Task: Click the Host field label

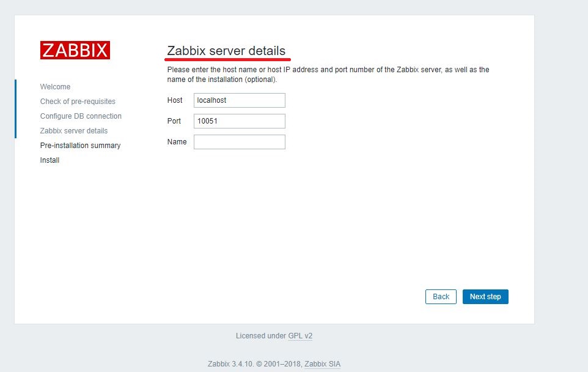Action: point(175,100)
